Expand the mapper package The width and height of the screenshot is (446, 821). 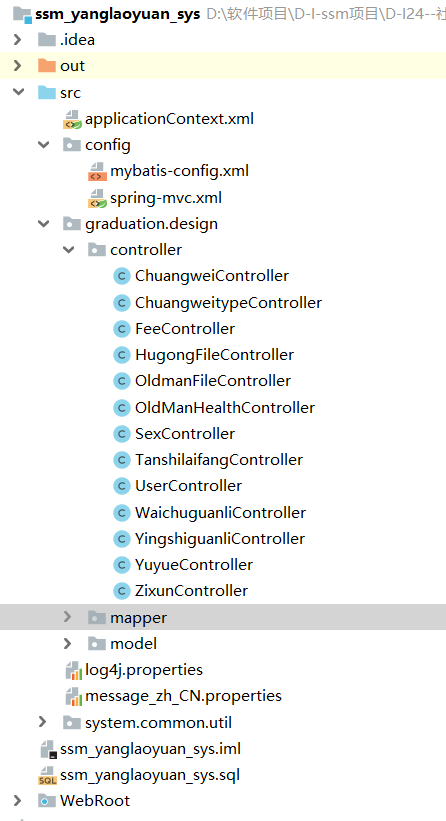68,617
